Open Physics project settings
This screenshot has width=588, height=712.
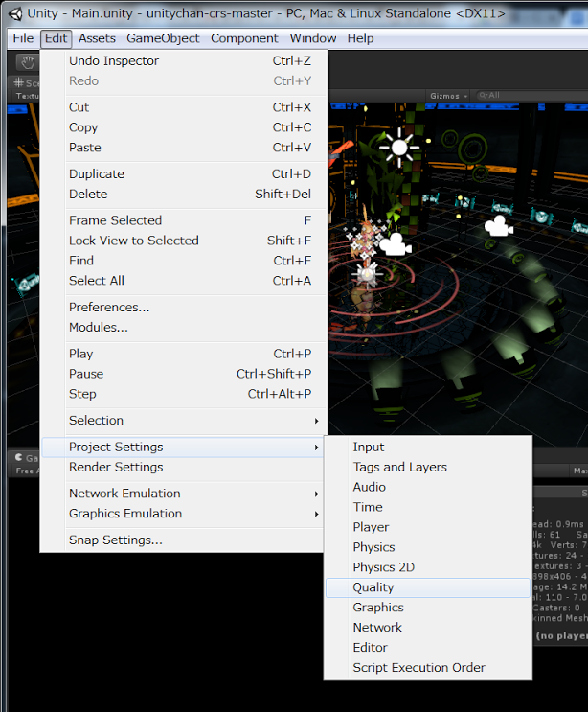(x=428, y=547)
